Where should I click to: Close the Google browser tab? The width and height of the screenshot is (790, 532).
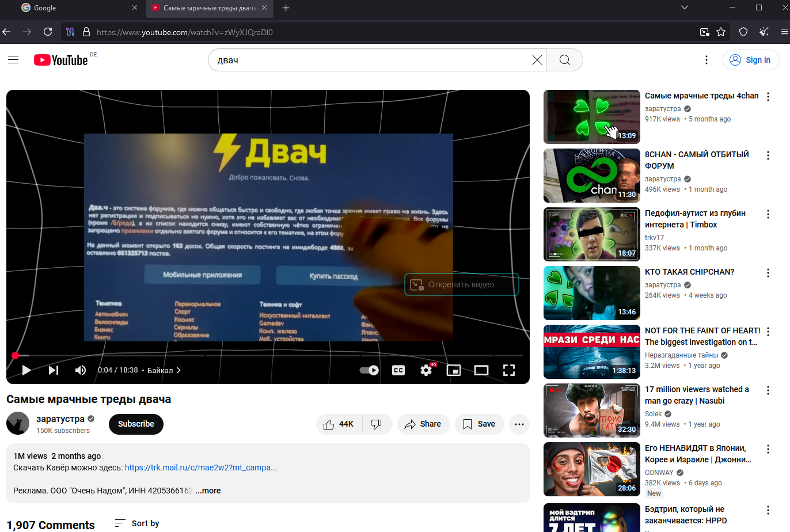click(x=135, y=8)
